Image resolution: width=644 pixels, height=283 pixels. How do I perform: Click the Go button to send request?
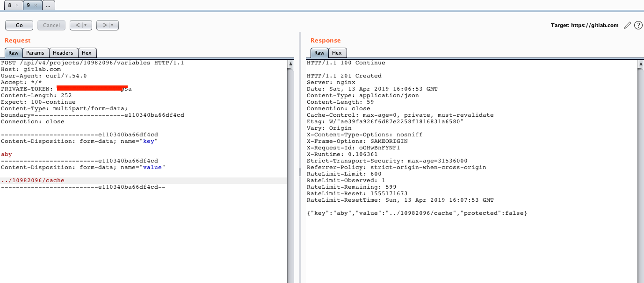tap(19, 25)
